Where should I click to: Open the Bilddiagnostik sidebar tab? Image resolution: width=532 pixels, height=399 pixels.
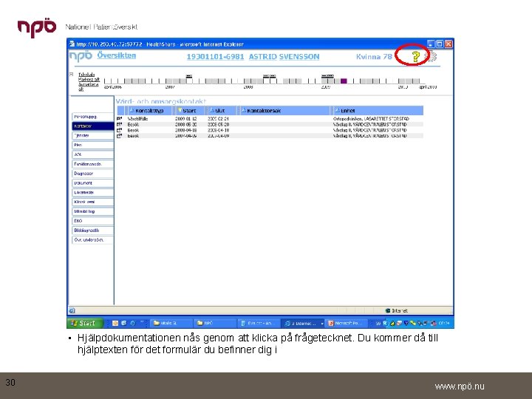click(92, 231)
